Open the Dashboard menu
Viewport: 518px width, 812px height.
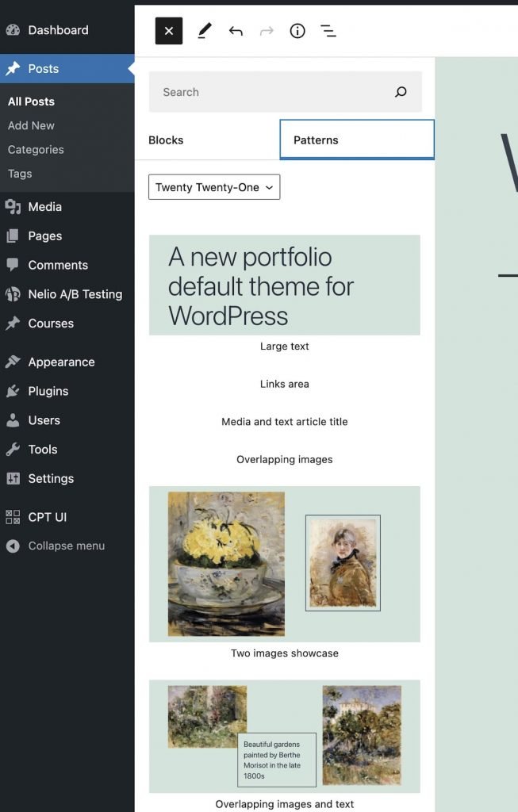67,30
